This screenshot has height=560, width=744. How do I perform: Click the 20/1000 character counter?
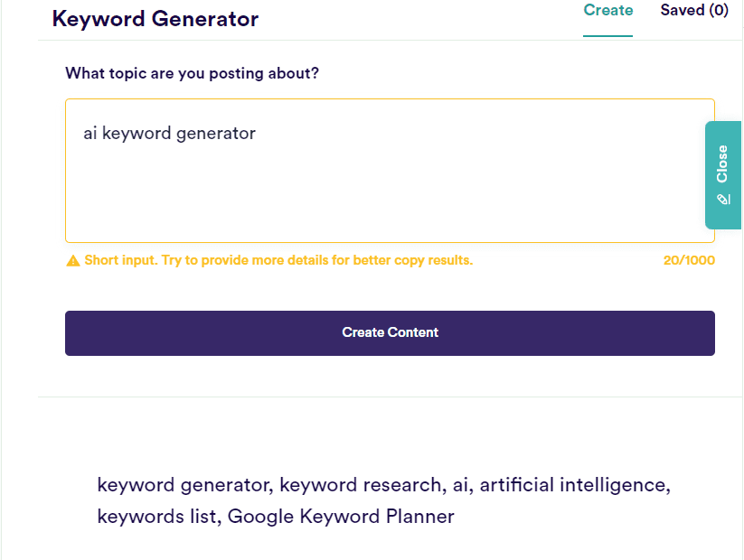pos(688,260)
